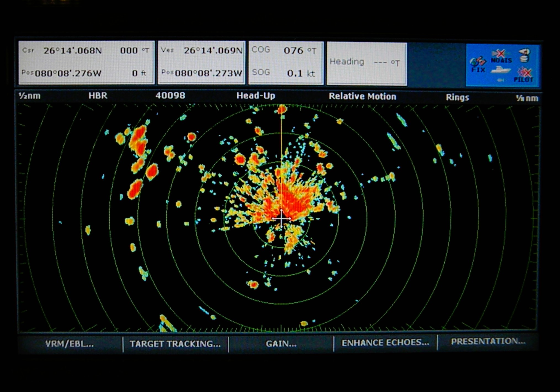
Task: Click the crossed-out PILOT status icon
Action: point(524,75)
